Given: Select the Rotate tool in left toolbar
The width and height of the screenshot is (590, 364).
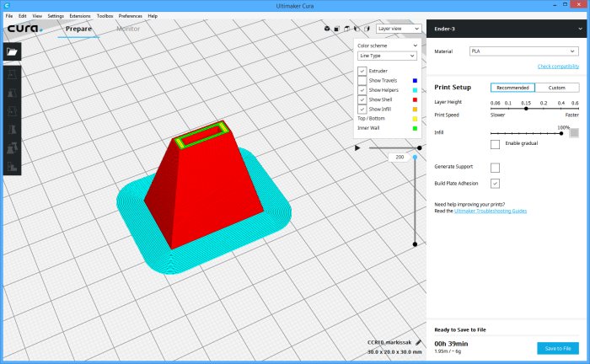Looking at the screenshot, I should (12, 111).
